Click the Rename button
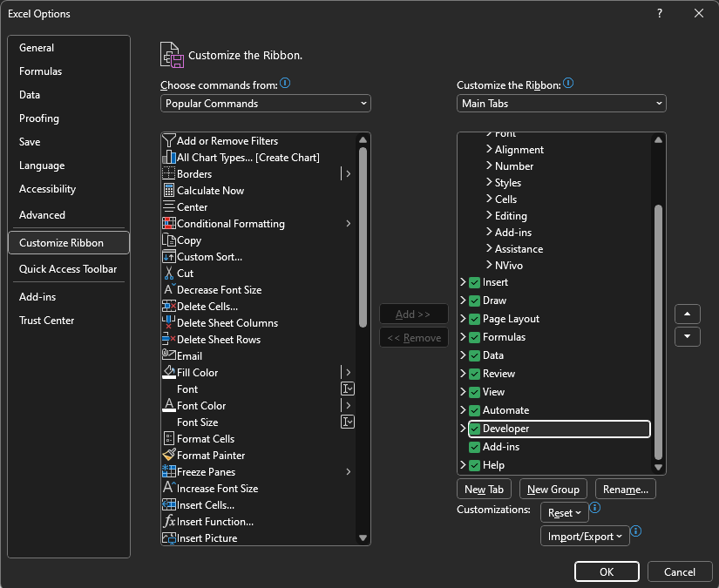The height and width of the screenshot is (588, 719). pyautogui.click(x=626, y=489)
